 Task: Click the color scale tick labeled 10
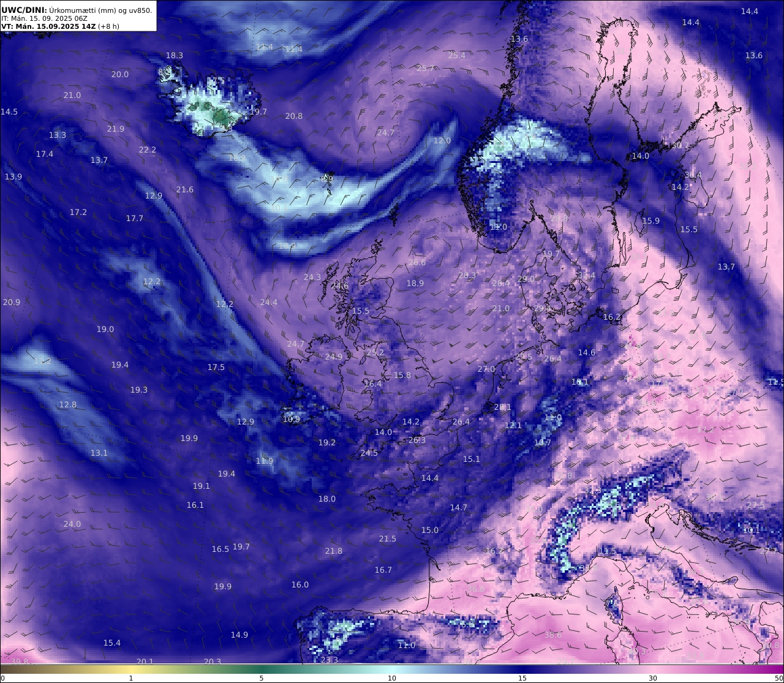tap(392, 678)
